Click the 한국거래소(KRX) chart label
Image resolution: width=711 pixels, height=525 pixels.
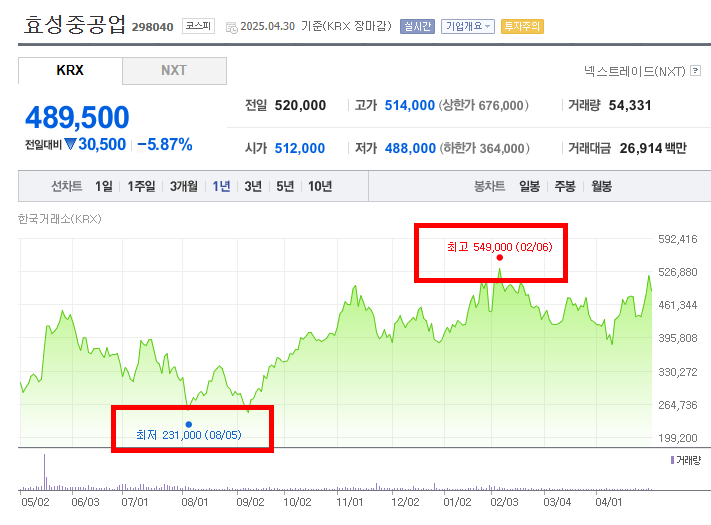[59, 219]
